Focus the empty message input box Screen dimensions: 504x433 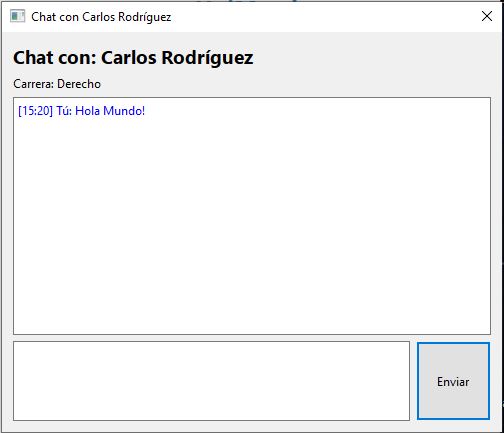coord(211,381)
